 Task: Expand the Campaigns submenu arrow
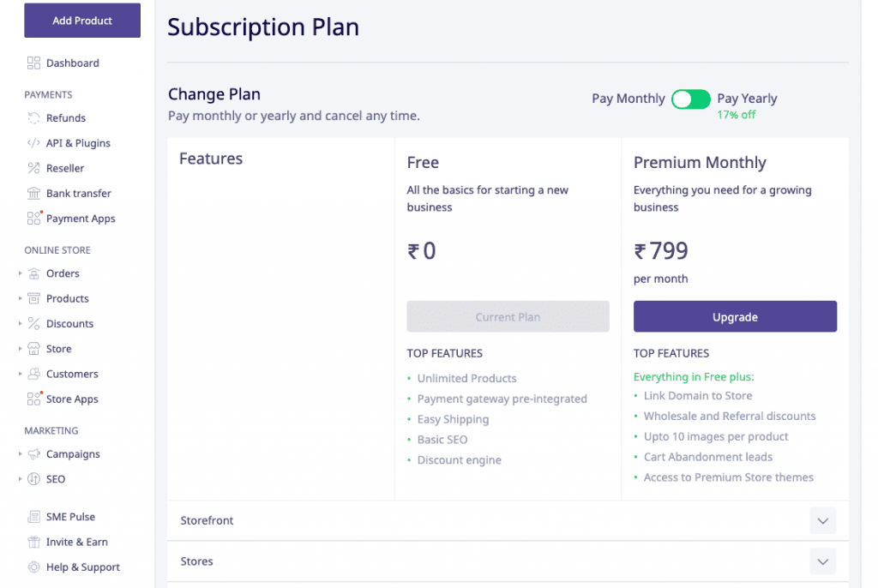pos(21,453)
